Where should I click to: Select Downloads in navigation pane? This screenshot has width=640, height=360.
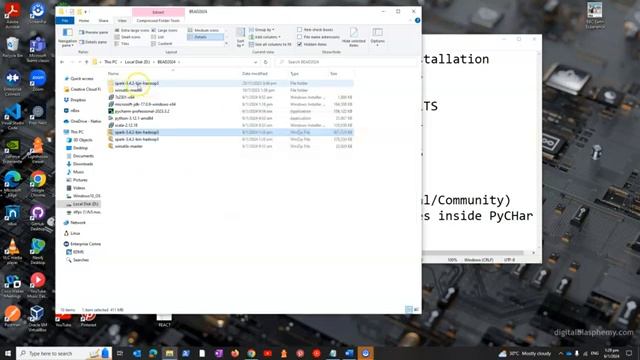[x=83, y=164]
